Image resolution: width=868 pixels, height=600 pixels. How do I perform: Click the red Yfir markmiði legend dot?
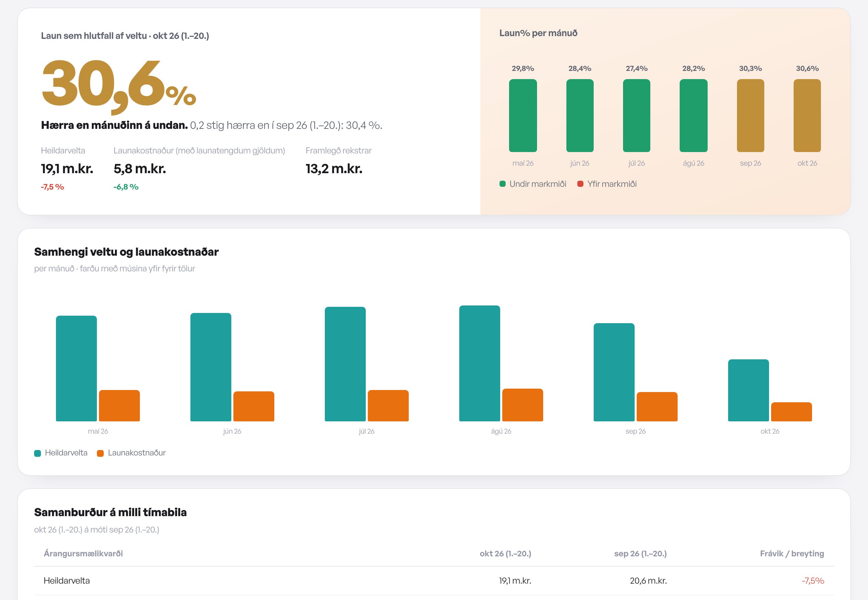pos(580,184)
